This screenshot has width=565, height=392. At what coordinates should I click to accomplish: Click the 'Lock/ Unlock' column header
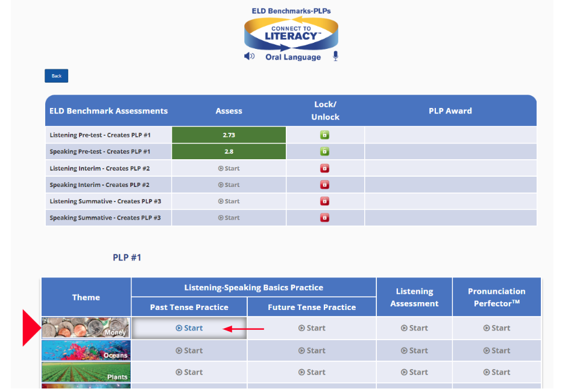click(x=326, y=110)
